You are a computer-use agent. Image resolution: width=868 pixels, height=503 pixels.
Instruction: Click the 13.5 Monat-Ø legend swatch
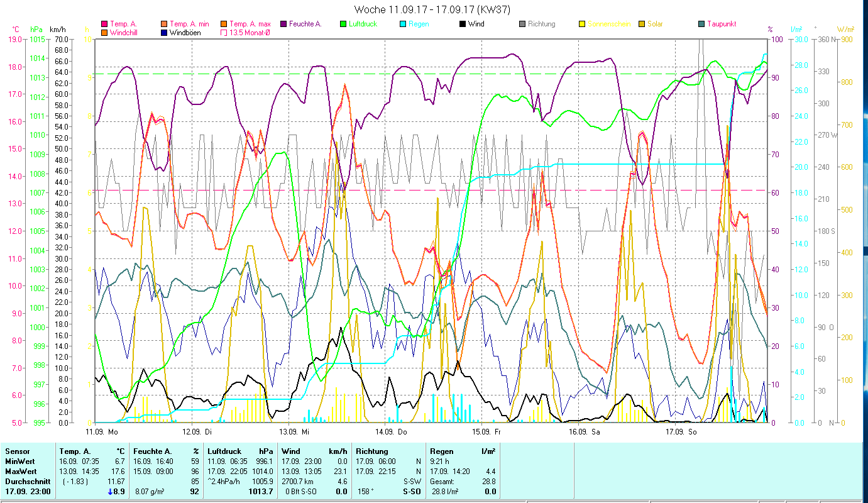click(x=224, y=32)
